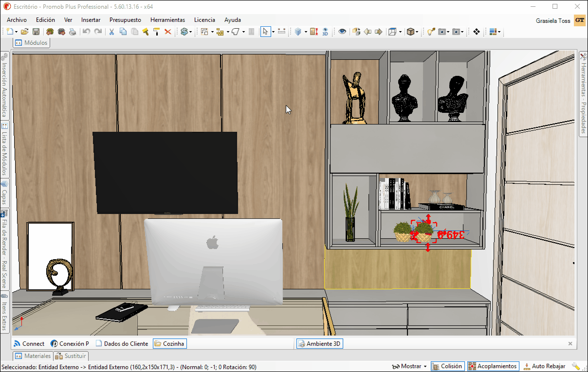Select the paint roller tool
This screenshot has width=588, height=372.
[157, 32]
